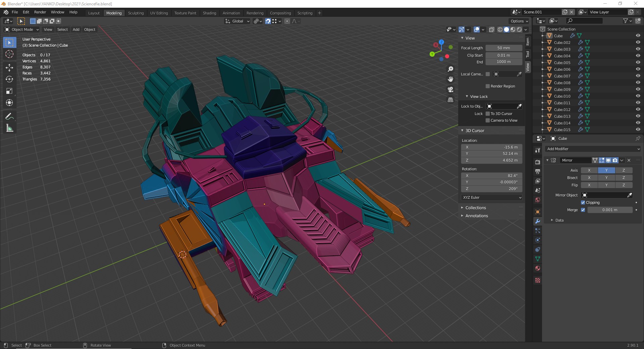Viewport: 644px width, 349px height.
Task: Open the XYZ Euler rotation mode dropdown
Action: [492, 197]
